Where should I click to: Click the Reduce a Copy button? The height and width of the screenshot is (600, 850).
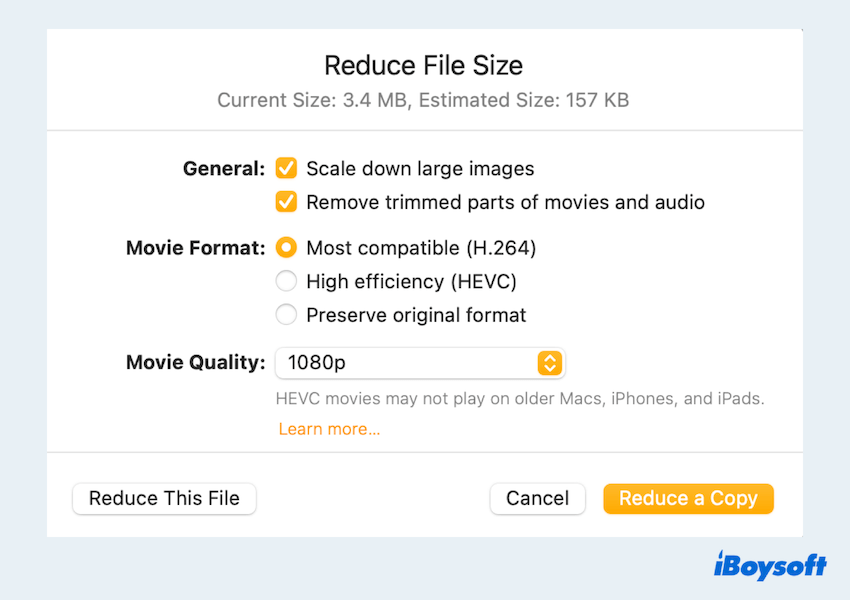(x=688, y=498)
